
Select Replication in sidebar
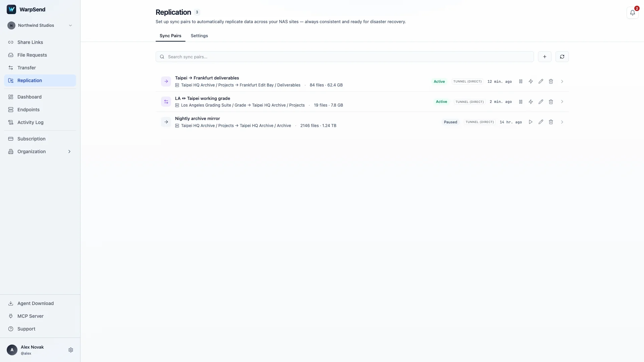coord(40,80)
